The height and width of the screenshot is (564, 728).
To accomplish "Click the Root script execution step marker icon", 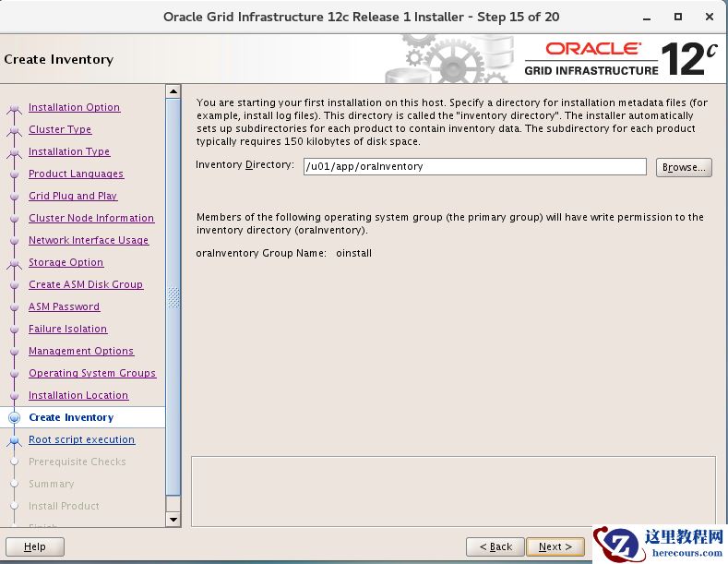I will click(15, 440).
